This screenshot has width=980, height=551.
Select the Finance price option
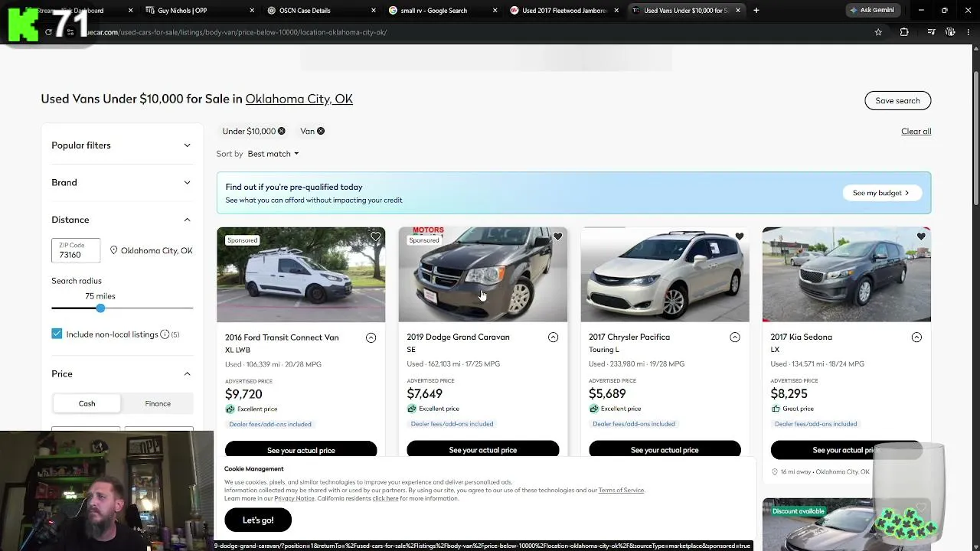point(158,403)
